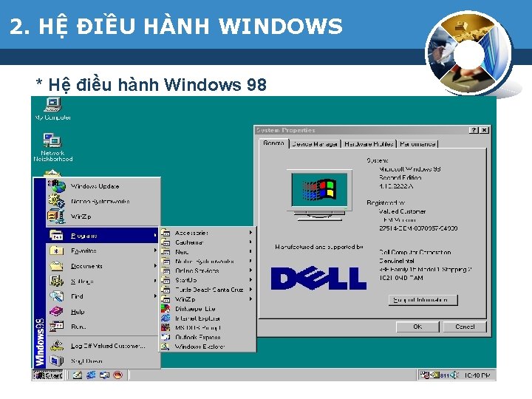The image size is (532, 399).
Task: Open Help from the Start menu
Action: [x=103, y=312]
